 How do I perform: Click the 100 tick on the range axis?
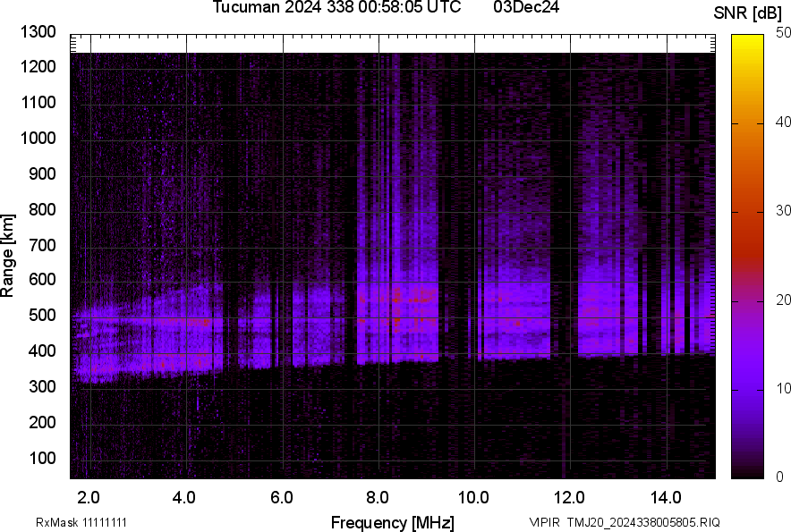[x=41, y=458]
